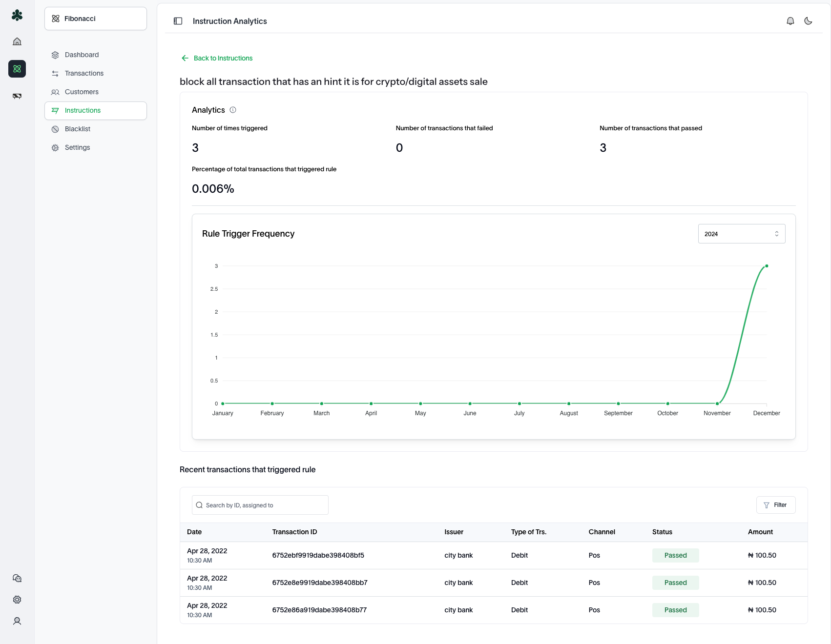Image resolution: width=831 pixels, height=644 pixels.
Task: Open transaction 6752ebf9919dabe398408bf5 row
Action: [x=318, y=555]
